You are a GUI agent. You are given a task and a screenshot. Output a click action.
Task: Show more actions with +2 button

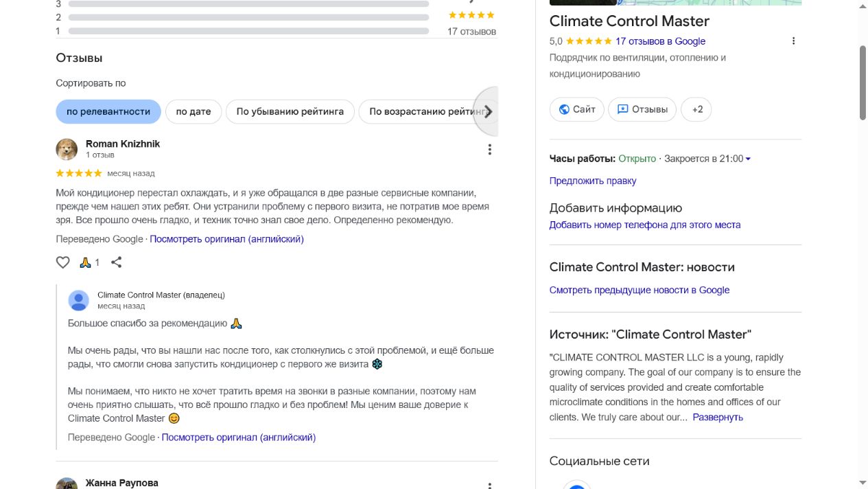tap(696, 109)
